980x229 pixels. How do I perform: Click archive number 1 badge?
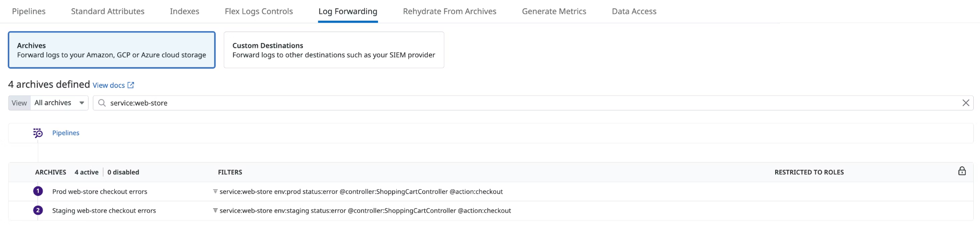[38, 191]
